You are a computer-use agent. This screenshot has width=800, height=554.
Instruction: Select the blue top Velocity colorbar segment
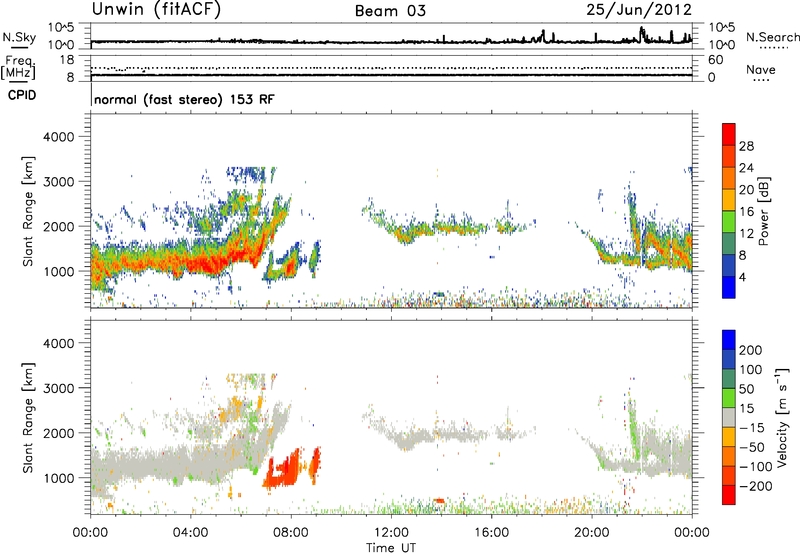729,340
